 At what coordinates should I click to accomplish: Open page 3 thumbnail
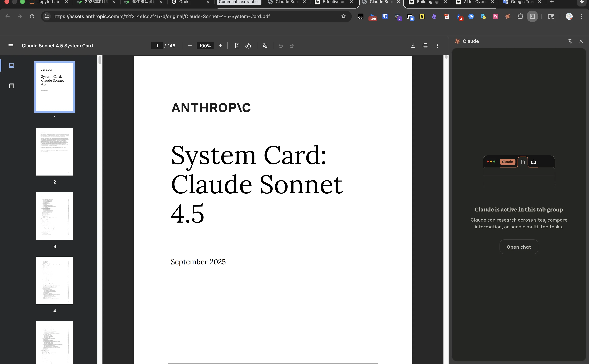(x=55, y=216)
